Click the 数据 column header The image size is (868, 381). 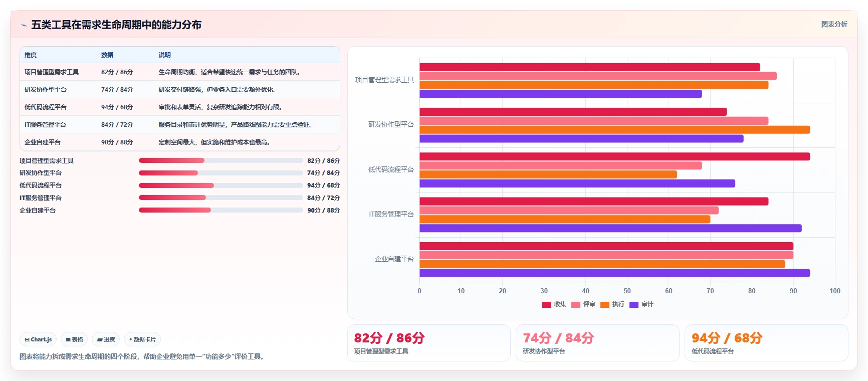coord(107,55)
